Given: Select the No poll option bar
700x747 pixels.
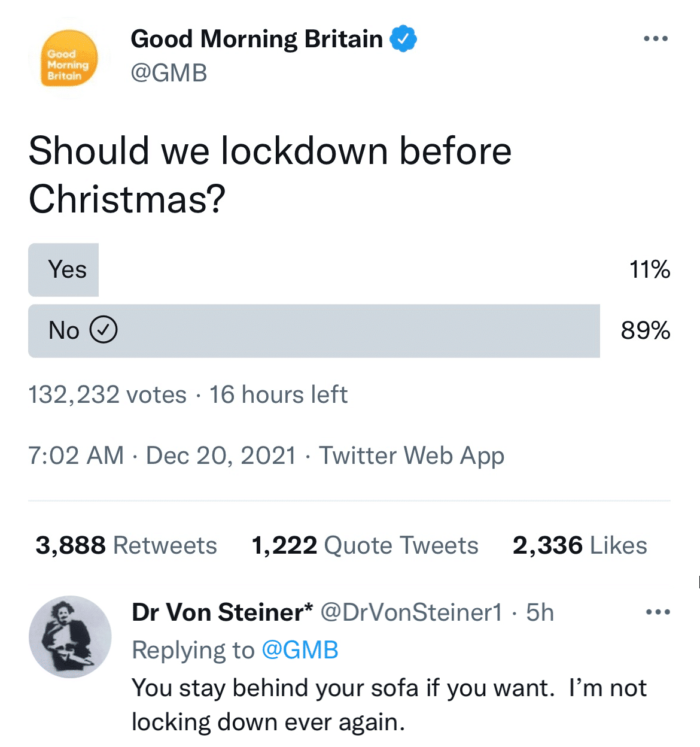Looking at the screenshot, I should coord(314,331).
